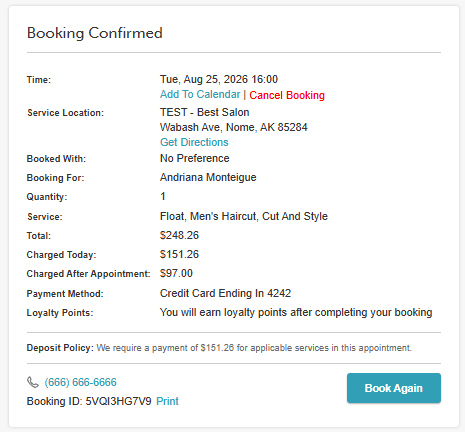Click the loyalty points message
This screenshot has width=465, height=432.
tap(296, 312)
